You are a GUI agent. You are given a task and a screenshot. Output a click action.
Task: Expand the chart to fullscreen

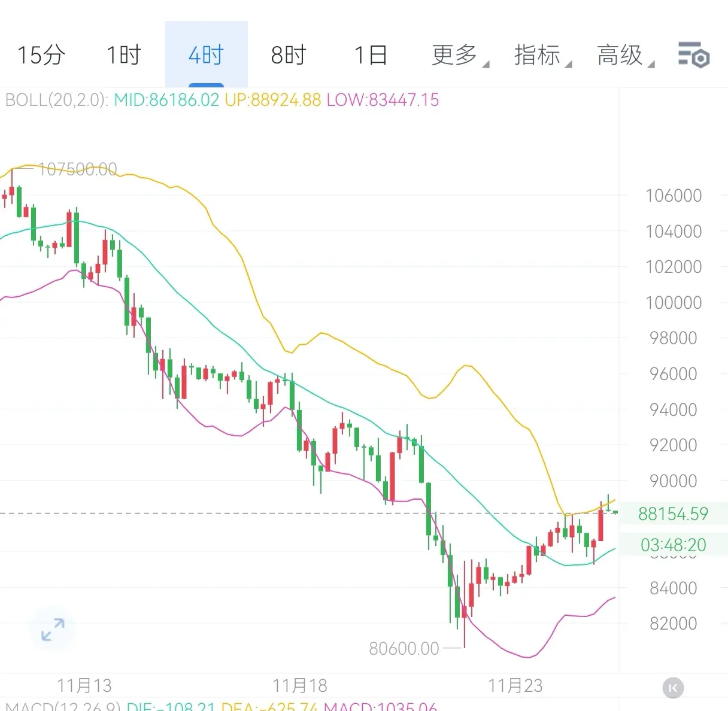click(53, 630)
